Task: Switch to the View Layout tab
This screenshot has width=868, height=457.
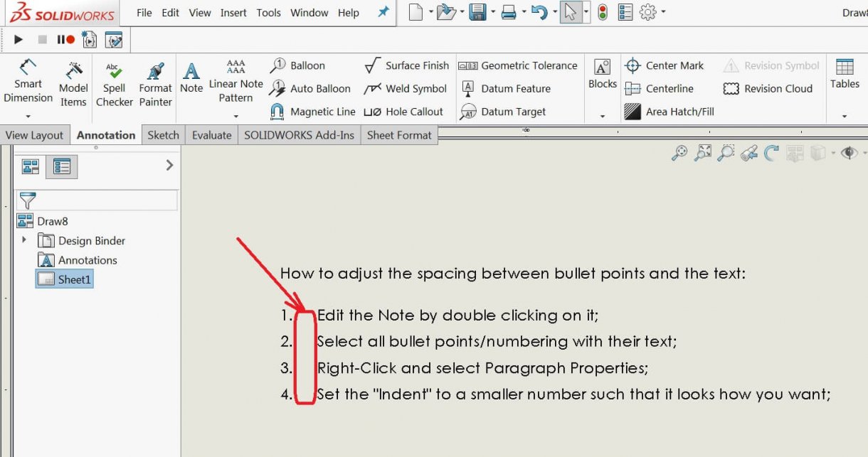Action: tap(34, 135)
